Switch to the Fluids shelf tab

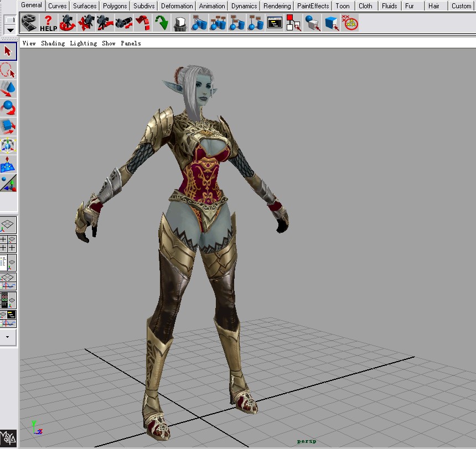coord(389,6)
